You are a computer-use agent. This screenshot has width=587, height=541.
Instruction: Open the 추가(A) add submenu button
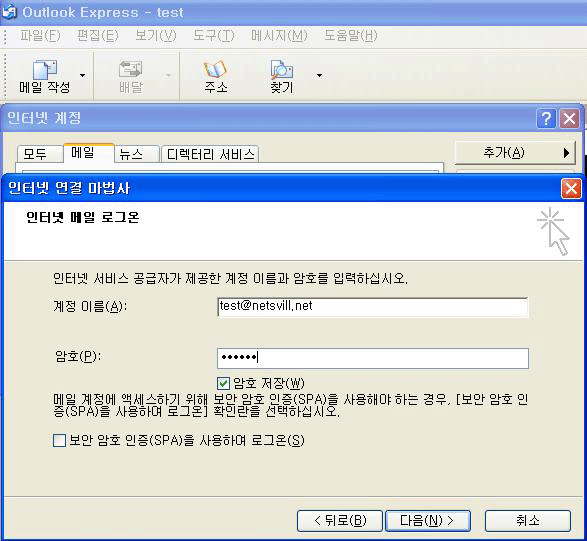click(x=515, y=153)
